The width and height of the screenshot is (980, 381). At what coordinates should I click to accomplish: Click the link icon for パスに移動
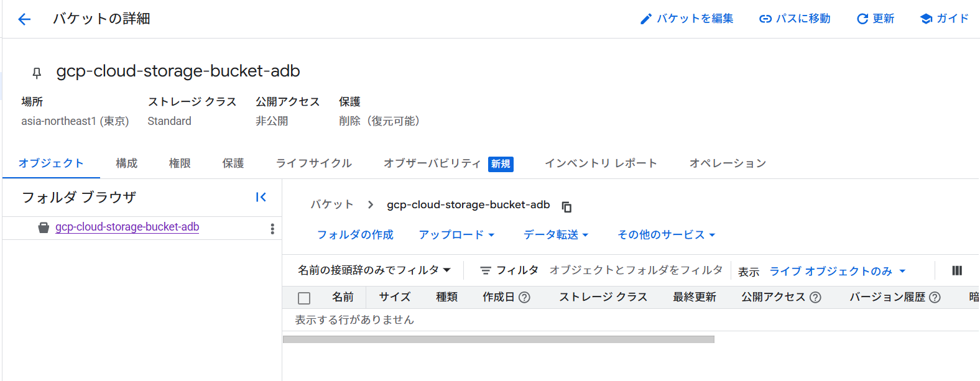point(765,19)
